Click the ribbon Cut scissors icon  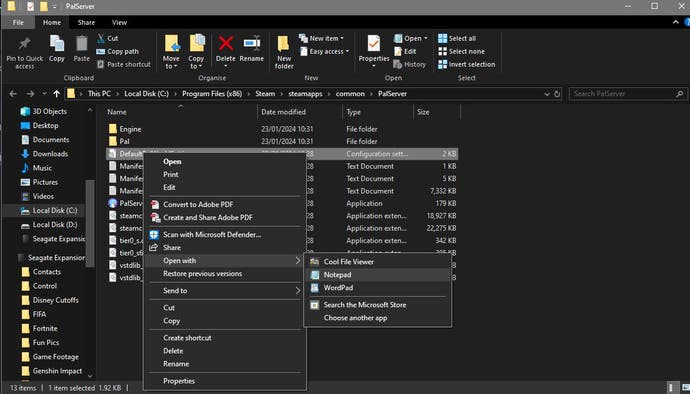tap(101, 38)
